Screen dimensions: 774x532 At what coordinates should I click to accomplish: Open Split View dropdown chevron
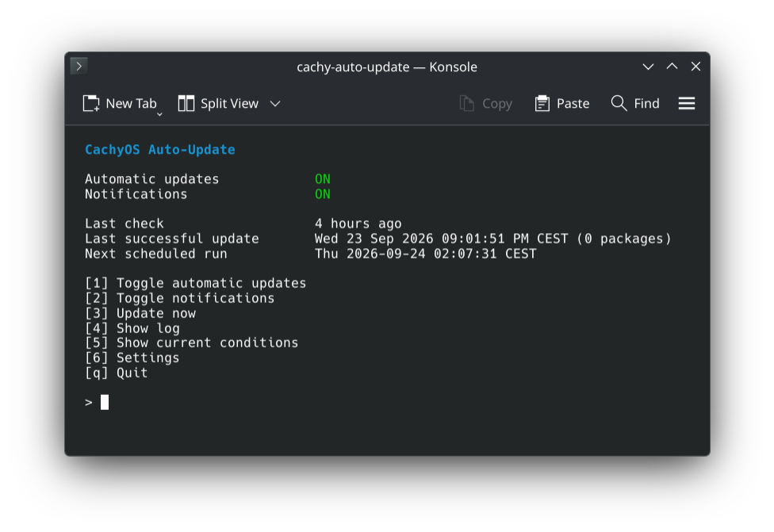pos(275,104)
